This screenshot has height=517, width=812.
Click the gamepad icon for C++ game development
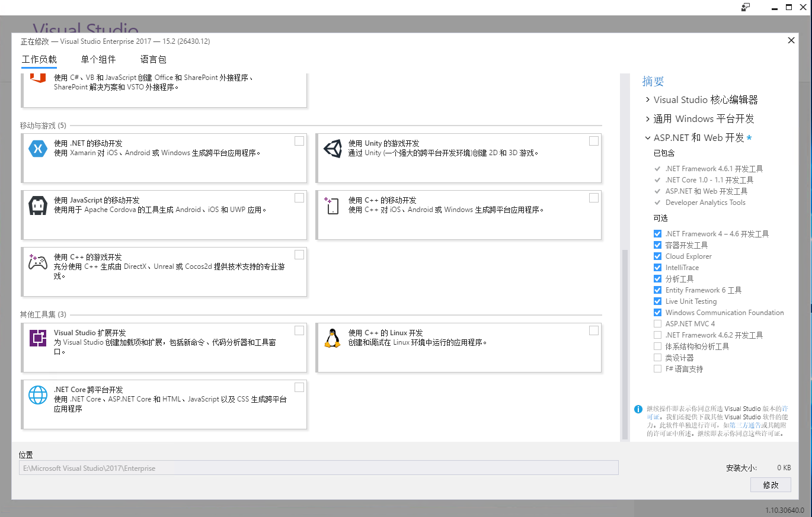(37, 262)
